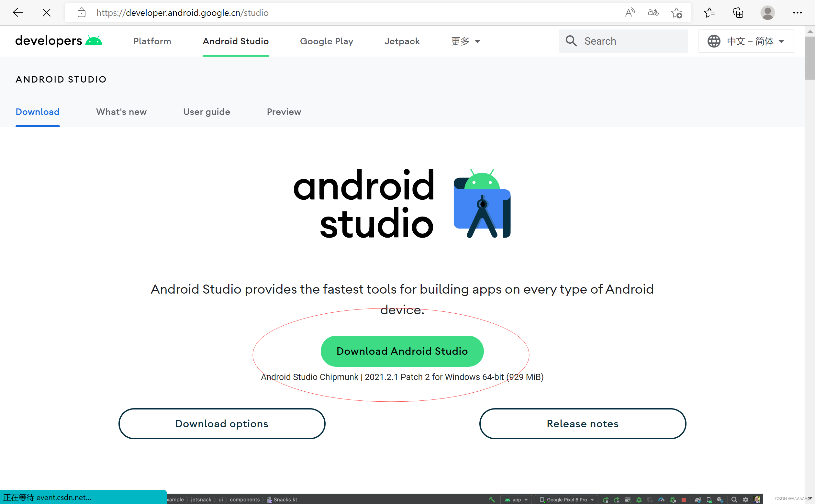The image size is (815, 504).
Task: Stop page loading with X icon
Action: [47, 13]
